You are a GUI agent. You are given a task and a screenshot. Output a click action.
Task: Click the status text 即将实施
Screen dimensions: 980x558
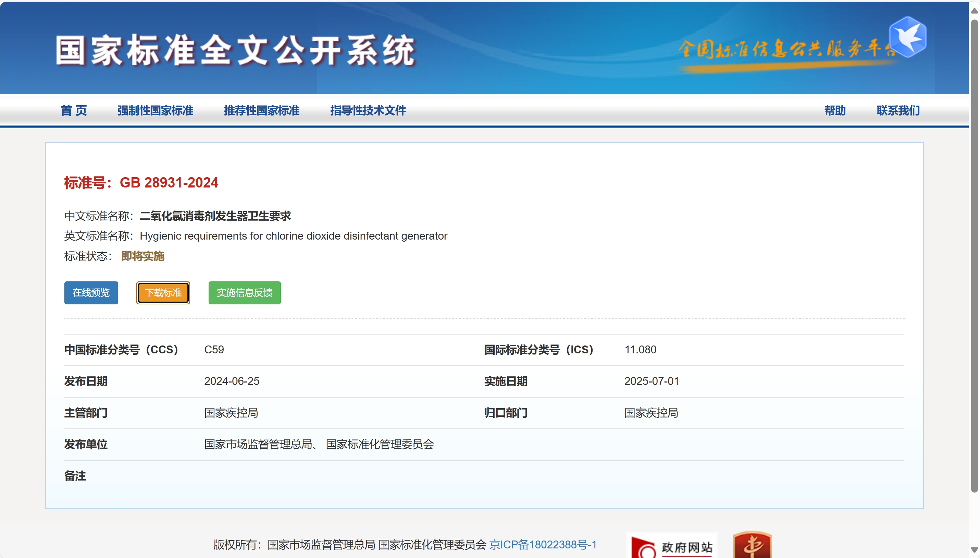coord(142,256)
